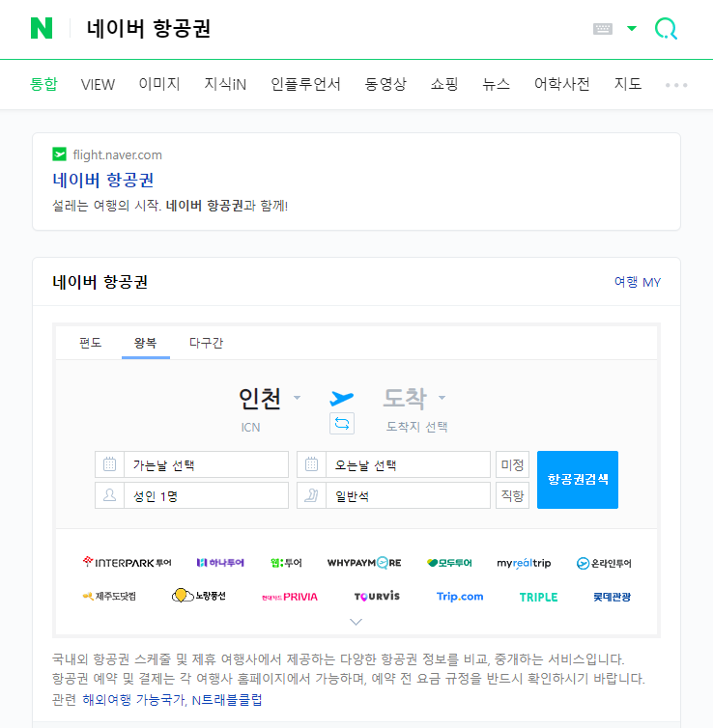This screenshot has width=713, height=728.
Task: Open the myrealtrip partner logo
Action: pyautogui.click(x=524, y=563)
